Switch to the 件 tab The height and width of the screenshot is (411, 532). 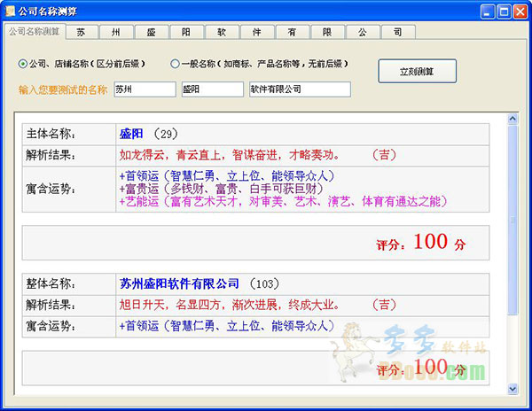point(257,32)
